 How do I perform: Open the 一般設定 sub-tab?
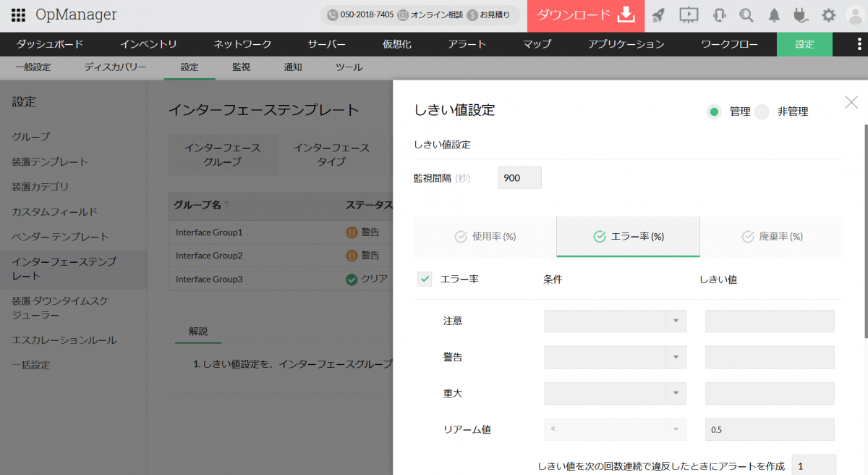(x=33, y=67)
